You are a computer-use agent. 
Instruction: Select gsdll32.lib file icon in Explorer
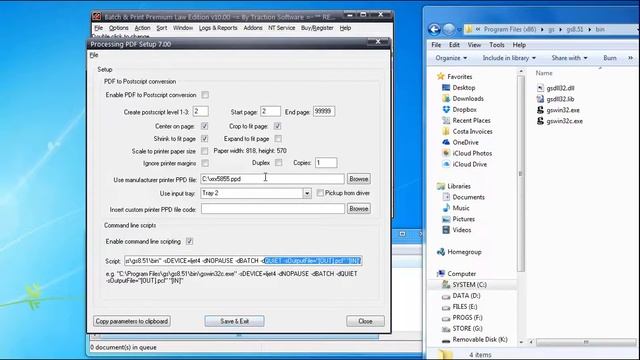coord(540,99)
